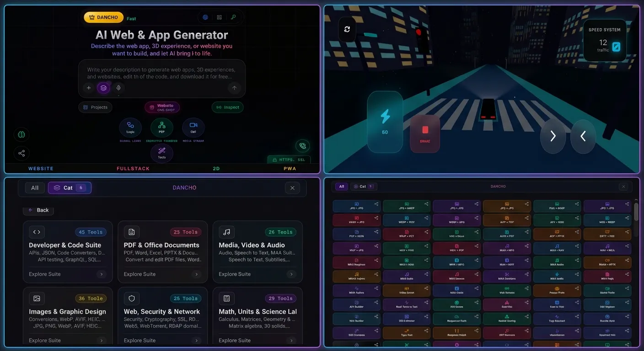The height and width of the screenshot is (351, 644).
Task: Open the Tools magic wand icon
Action: coord(161,152)
